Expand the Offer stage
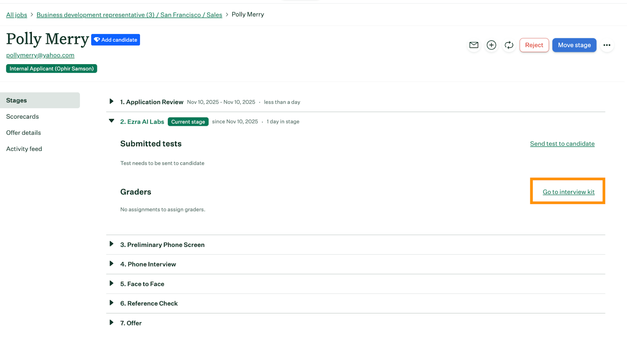This screenshot has width=627, height=364. (111, 323)
